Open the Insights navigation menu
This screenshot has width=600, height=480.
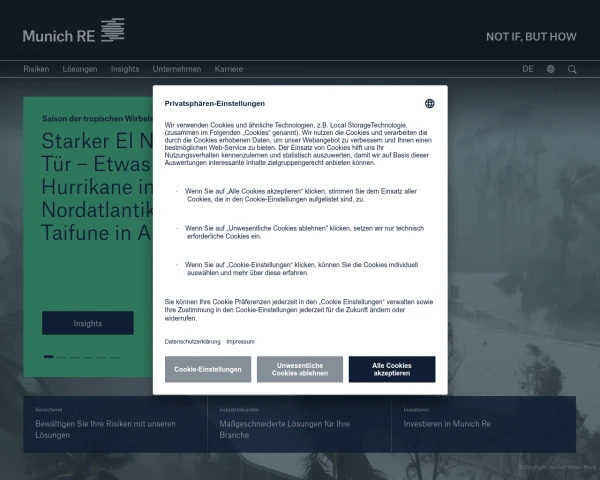pyautogui.click(x=125, y=69)
